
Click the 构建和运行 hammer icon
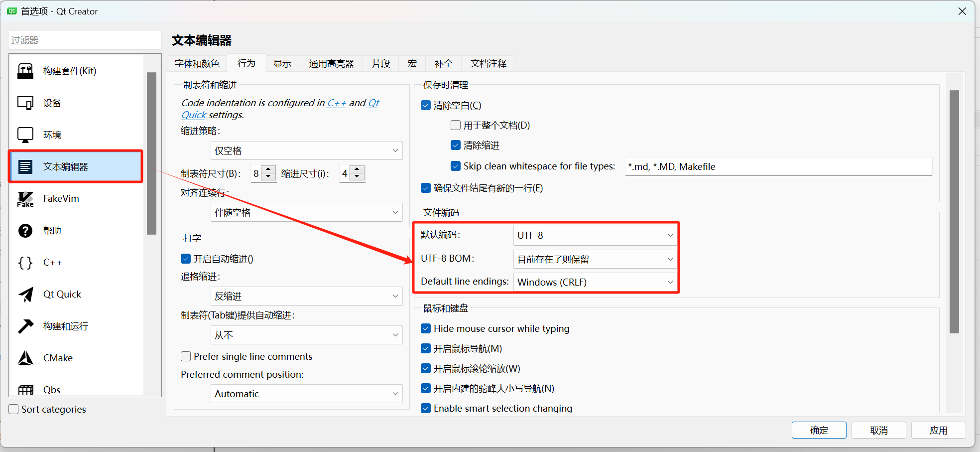point(25,326)
